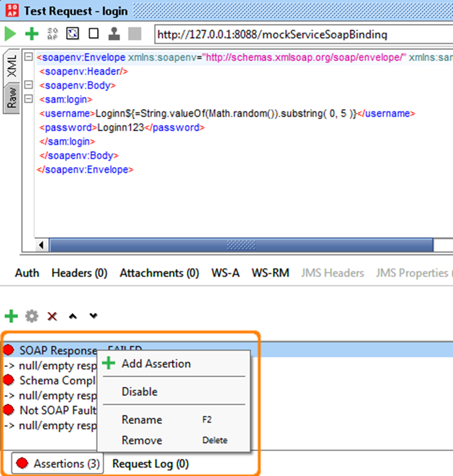The image size is (453, 476).
Task: Open the Assertions (3) tab
Action: (58, 463)
